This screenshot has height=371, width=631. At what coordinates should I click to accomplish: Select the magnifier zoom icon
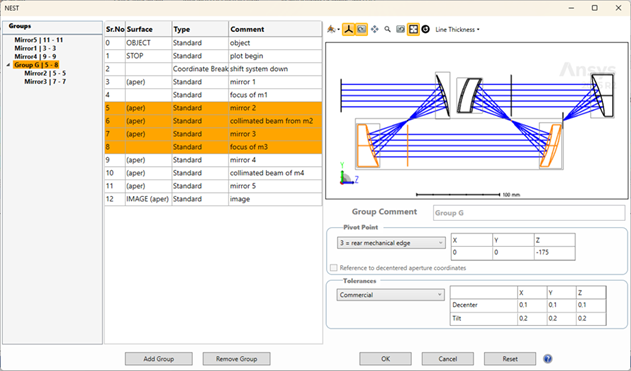click(388, 29)
